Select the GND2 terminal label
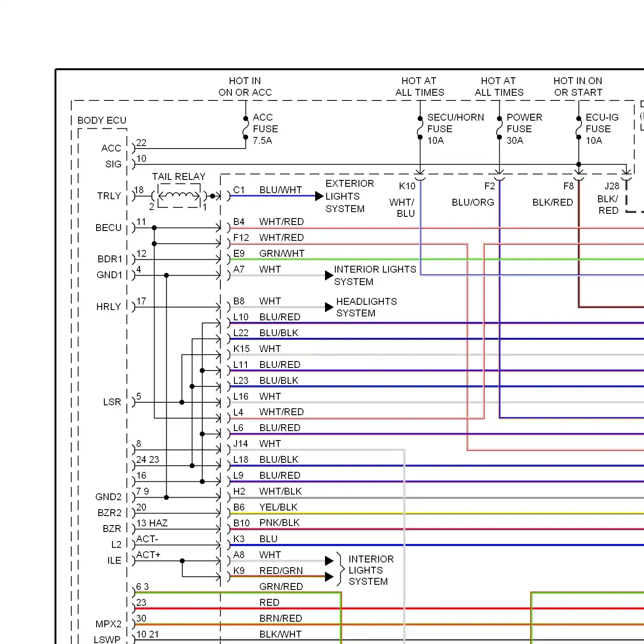 tap(108, 497)
